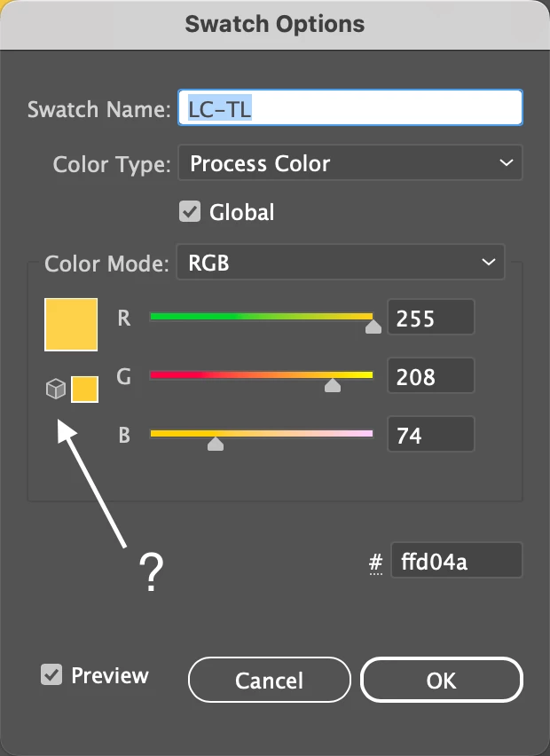Click the green channel slider handle
Viewport: 550px width, 756px height.
coord(333,385)
